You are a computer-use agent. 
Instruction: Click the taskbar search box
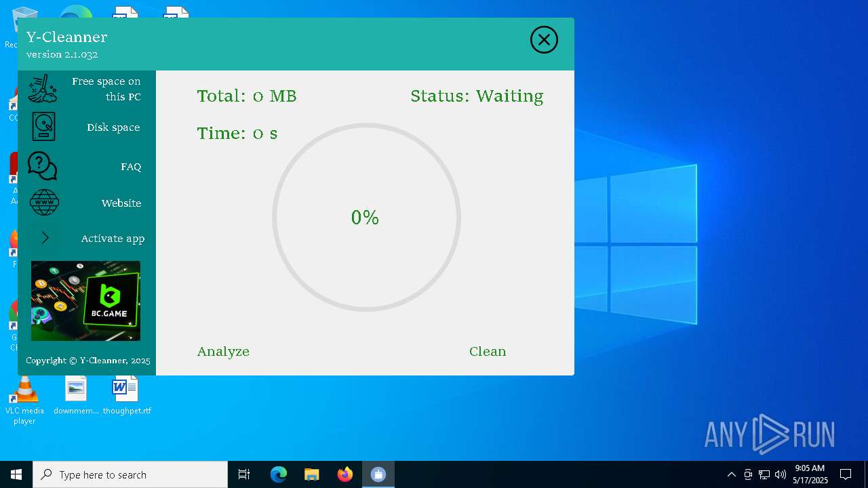(x=130, y=474)
